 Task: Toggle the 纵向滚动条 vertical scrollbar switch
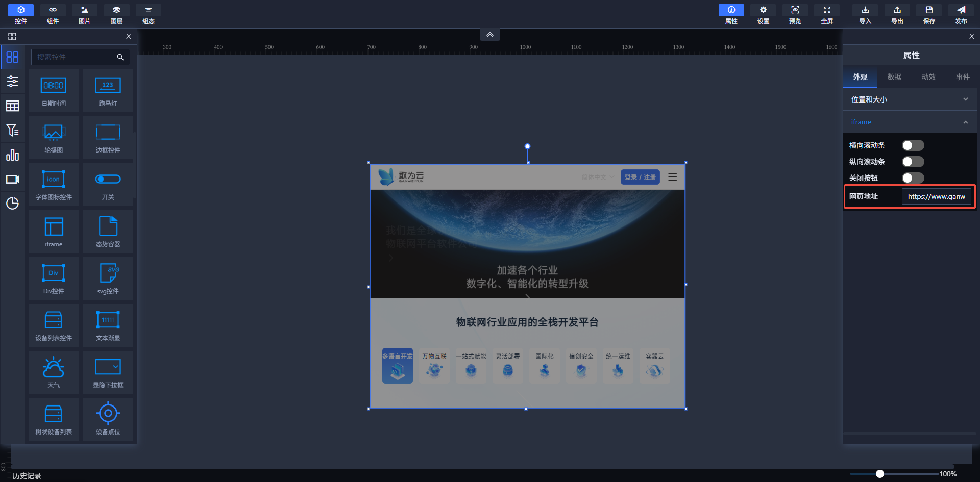(913, 162)
